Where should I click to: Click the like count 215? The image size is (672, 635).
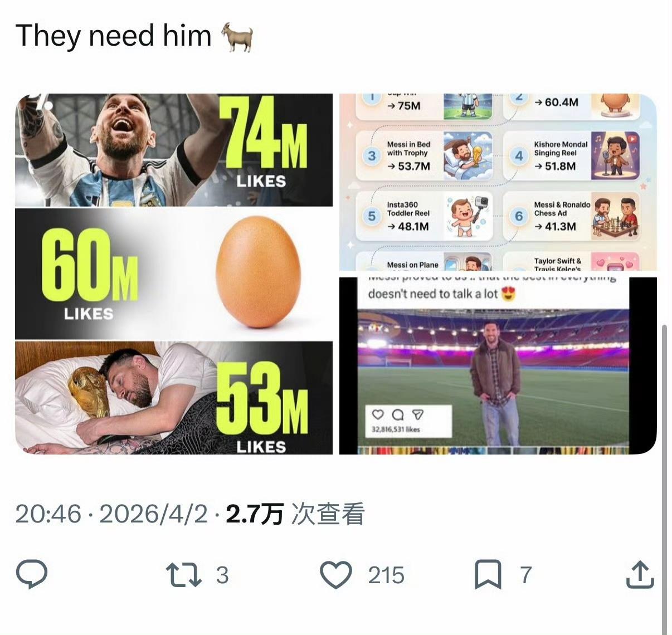(386, 575)
